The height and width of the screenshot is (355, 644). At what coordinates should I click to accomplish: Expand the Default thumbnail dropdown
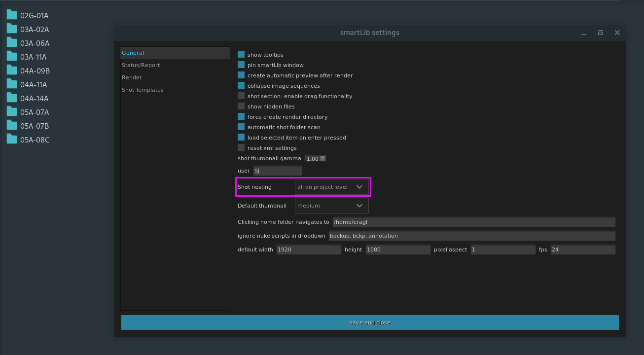(x=331, y=206)
